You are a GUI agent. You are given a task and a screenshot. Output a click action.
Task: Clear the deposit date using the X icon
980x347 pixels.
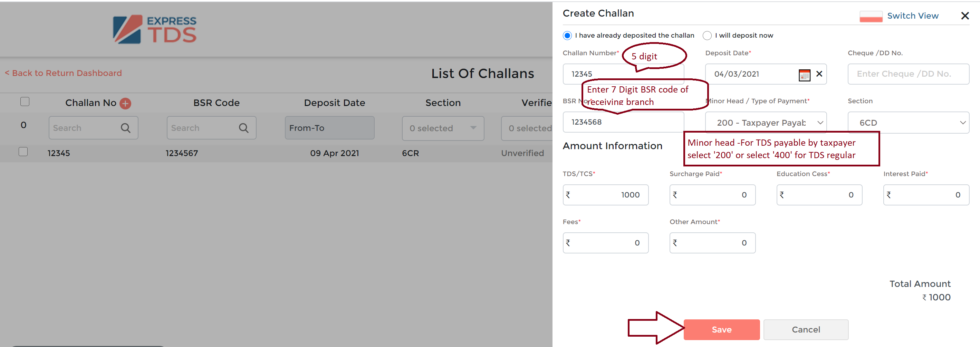(819, 74)
